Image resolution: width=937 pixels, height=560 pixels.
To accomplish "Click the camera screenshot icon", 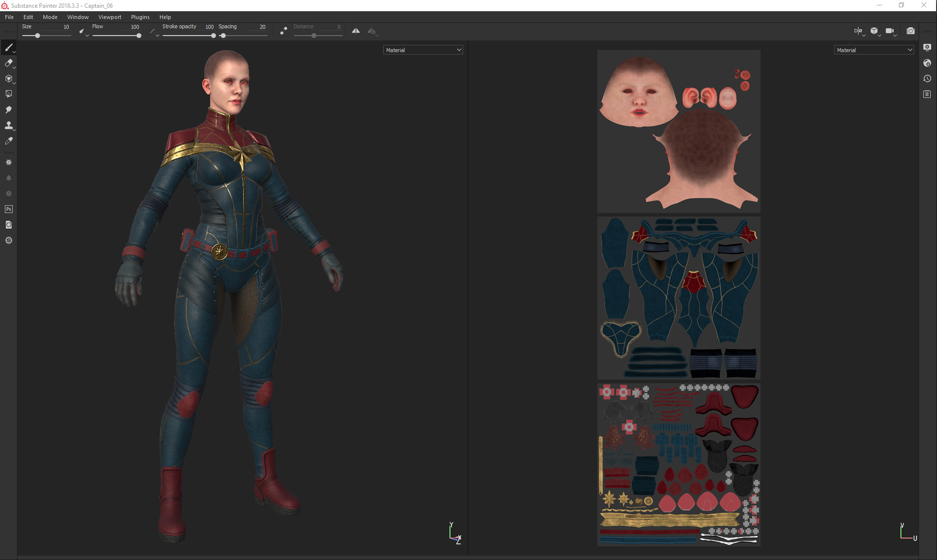I will (910, 31).
